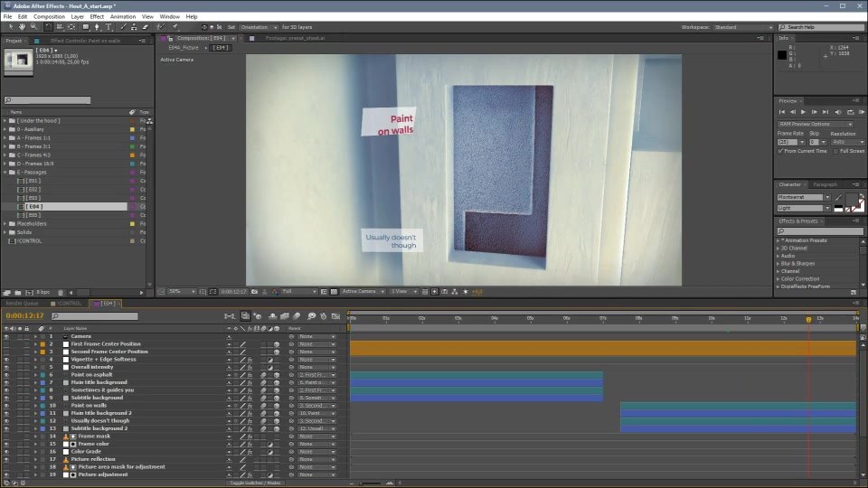Open the Composition menu
Viewport: 868px width, 488px height.
(x=49, y=16)
